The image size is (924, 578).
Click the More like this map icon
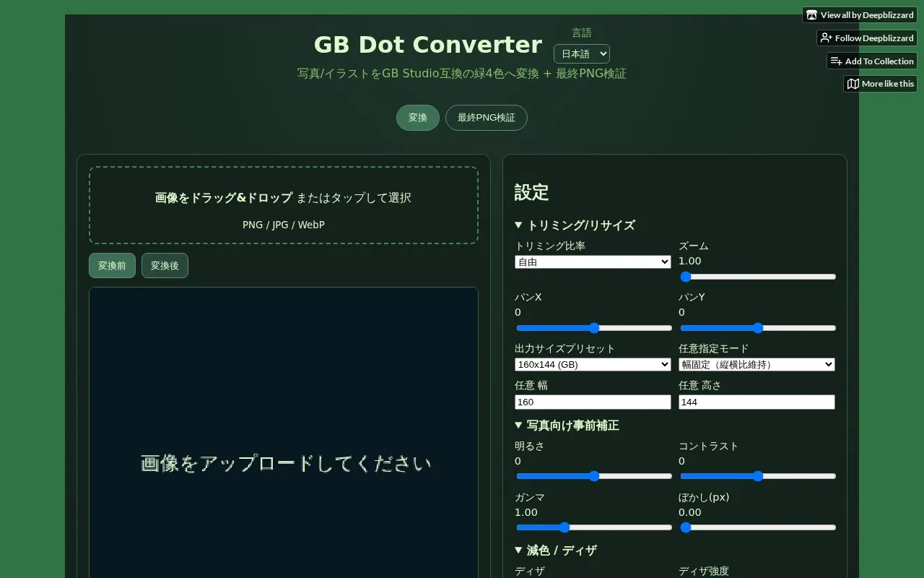(x=853, y=84)
